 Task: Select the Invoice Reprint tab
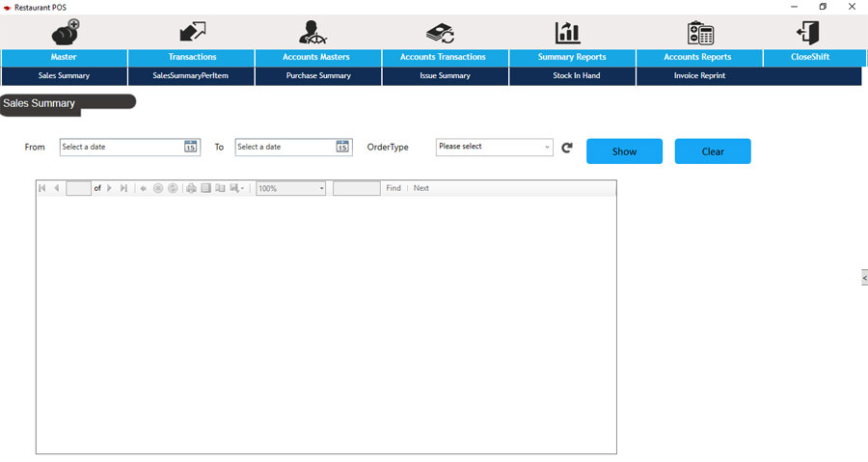click(x=699, y=75)
